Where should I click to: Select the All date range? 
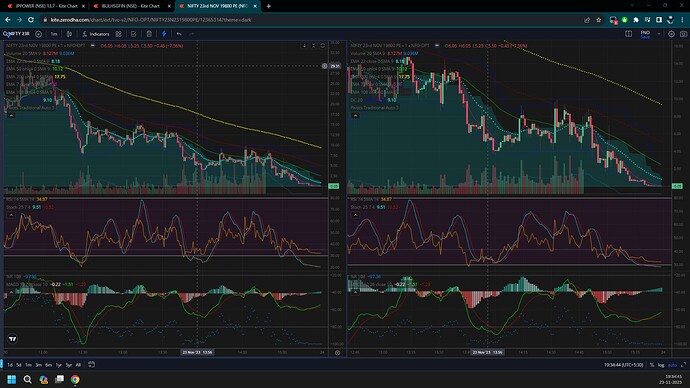click(78, 365)
